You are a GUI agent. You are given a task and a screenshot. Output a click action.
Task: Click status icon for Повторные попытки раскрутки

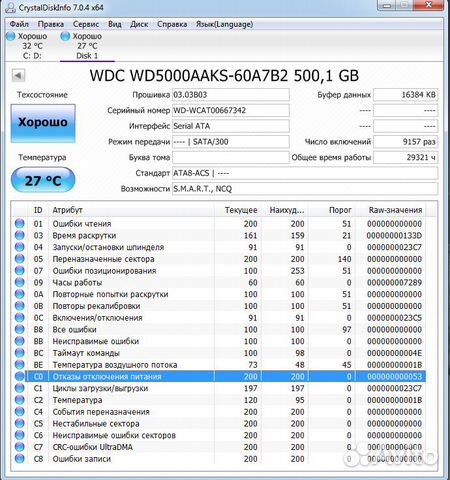pos(20,294)
